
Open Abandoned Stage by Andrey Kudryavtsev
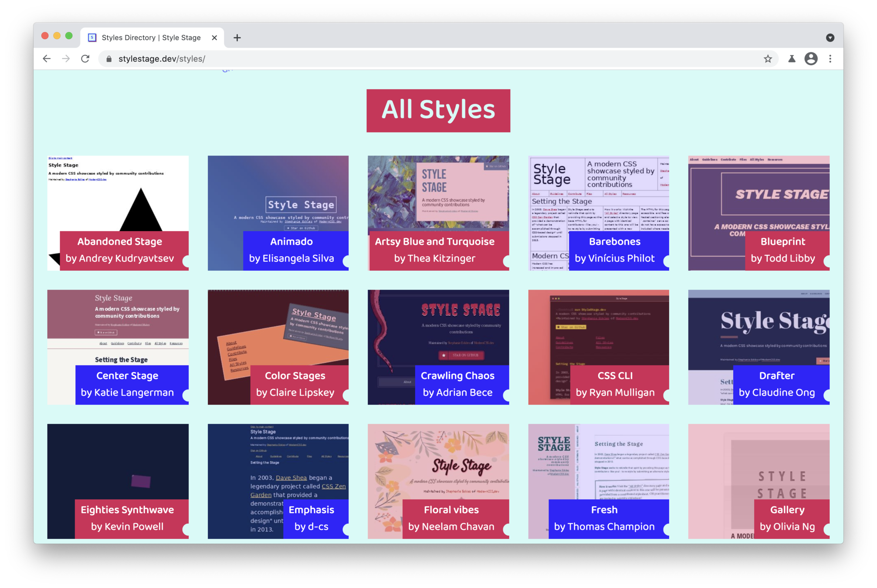(x=119, y=250)
